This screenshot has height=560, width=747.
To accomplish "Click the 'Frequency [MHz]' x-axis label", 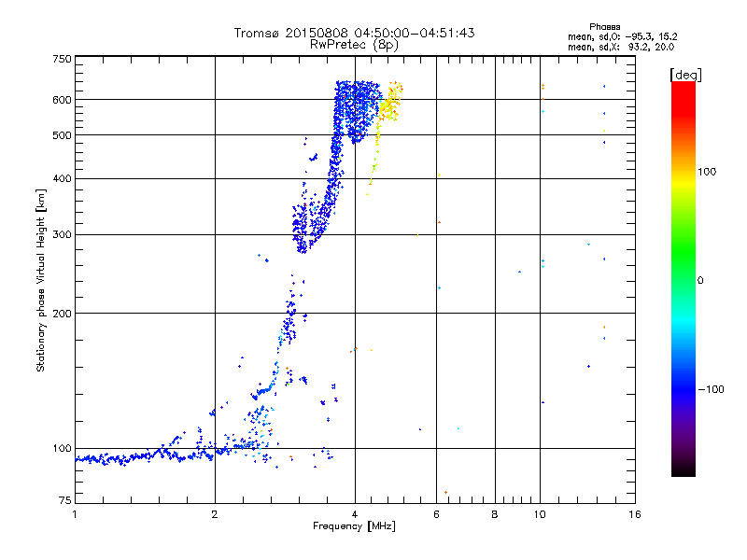I will pos(354,526).
